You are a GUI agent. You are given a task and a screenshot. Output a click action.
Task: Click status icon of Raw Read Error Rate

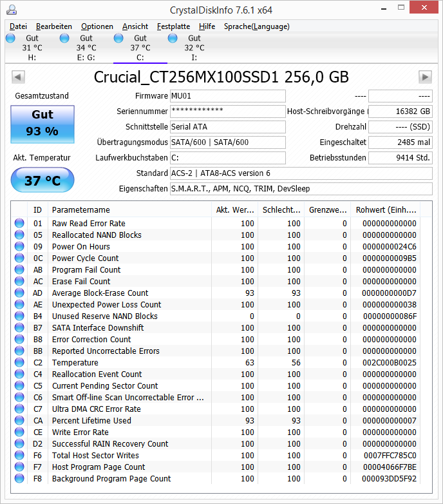point(19,223)
